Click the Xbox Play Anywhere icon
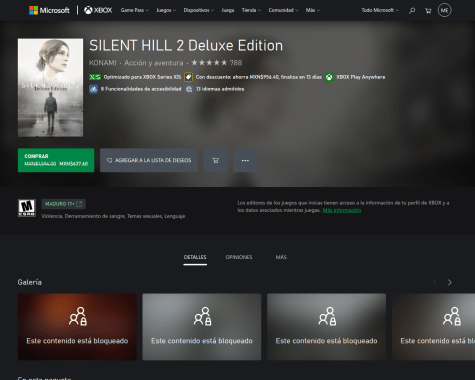Image resolution: width=475 pixels, height=380 pixels. click(x=329, y=77)
